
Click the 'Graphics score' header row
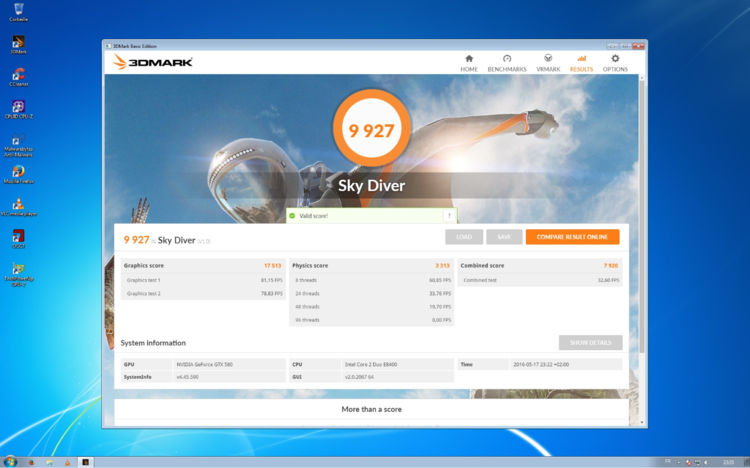[x=203, y=266]
